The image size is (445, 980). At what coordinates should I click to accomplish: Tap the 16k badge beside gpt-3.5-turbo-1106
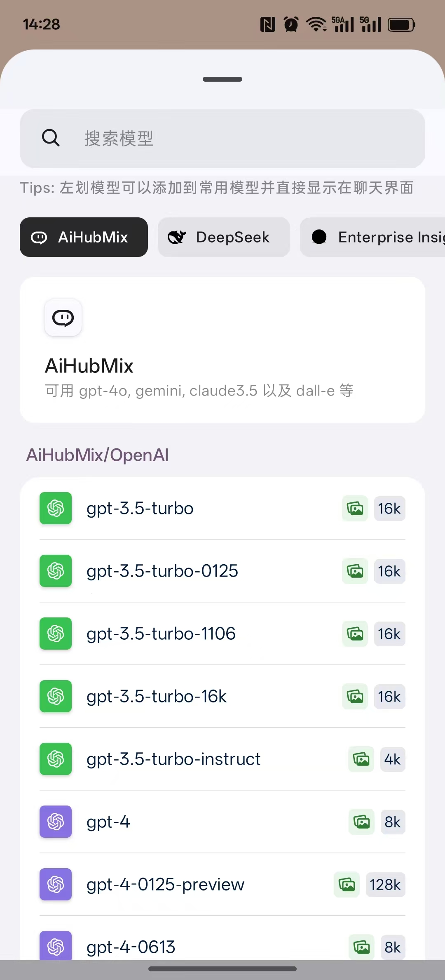[389, 634]
